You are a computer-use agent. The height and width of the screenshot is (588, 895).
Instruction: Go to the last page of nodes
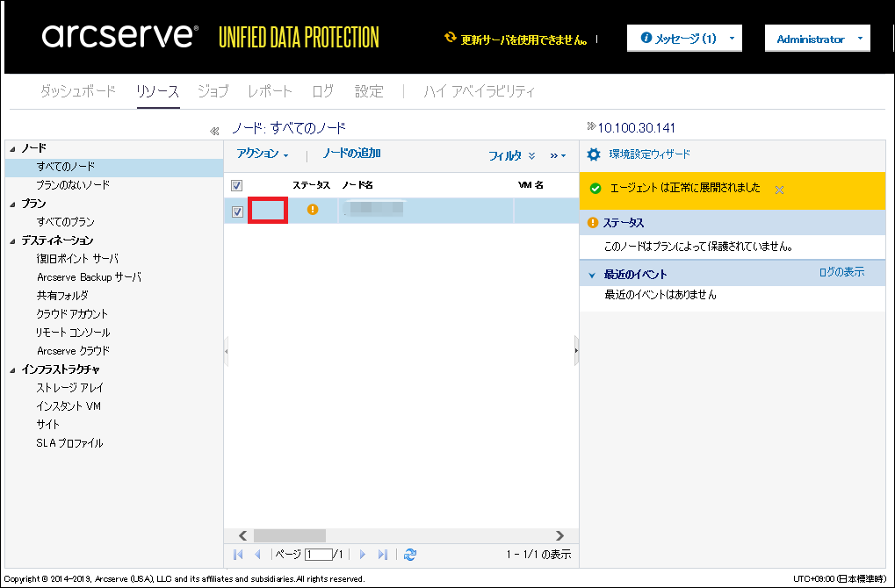[383, 554]
